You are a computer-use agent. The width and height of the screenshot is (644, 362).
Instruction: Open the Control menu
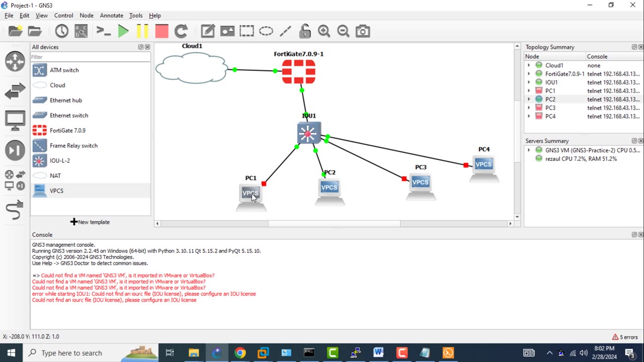tap(64, 16)
